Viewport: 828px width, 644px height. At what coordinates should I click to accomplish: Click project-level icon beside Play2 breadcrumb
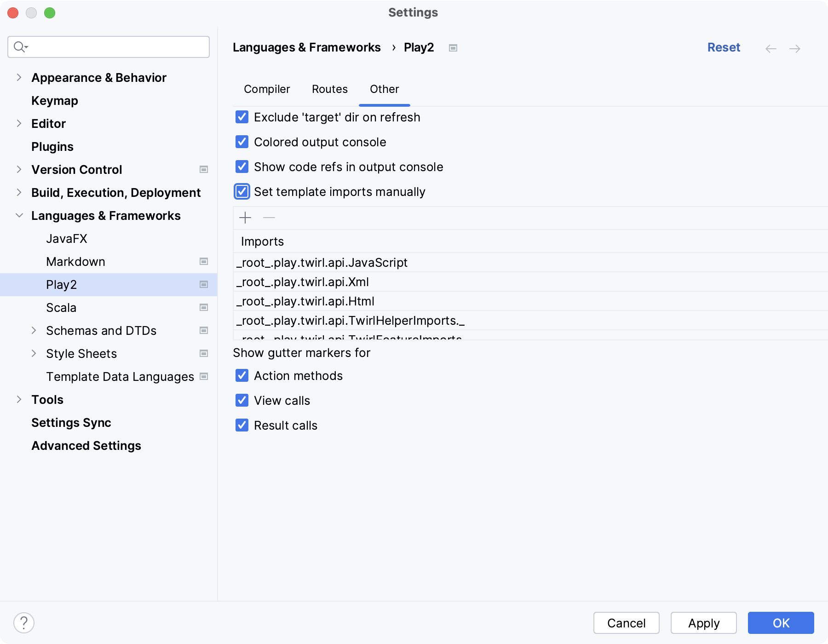tap(453, 48)
